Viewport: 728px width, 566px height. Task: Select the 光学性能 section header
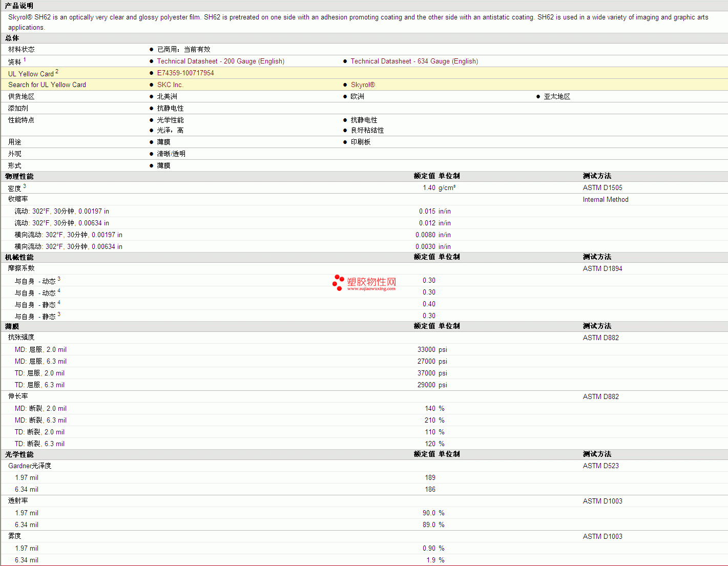point(19,454)
